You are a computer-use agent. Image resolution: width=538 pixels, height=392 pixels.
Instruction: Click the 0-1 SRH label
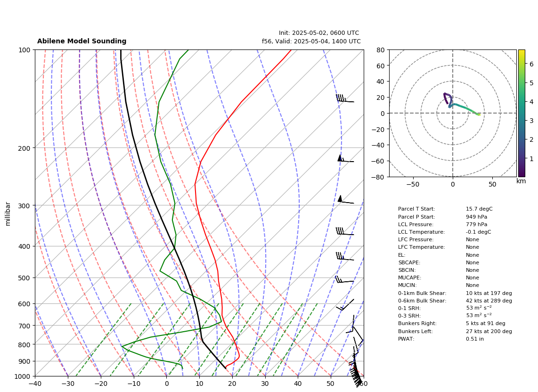point(409,308)
